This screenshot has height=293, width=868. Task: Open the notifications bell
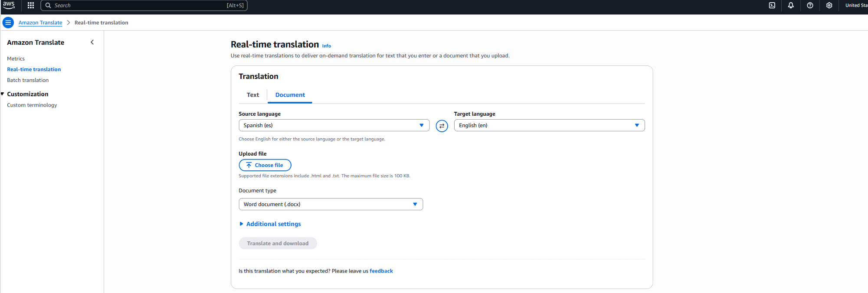pos(791,5)
